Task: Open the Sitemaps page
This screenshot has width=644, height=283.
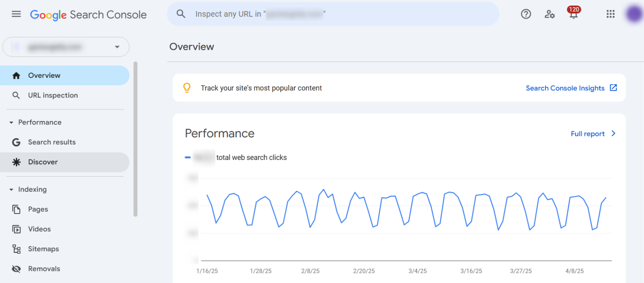Action: click(43, 249)
